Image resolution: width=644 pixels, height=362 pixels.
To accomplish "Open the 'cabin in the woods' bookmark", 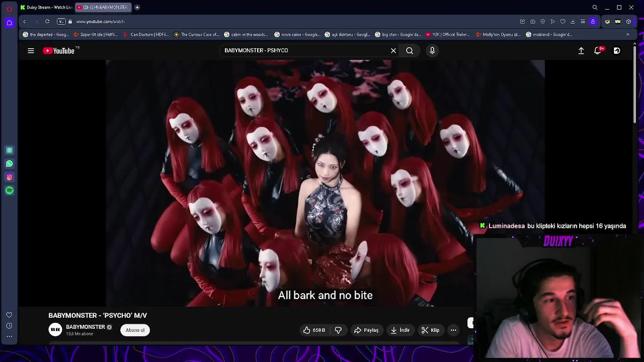I will [x=246, y=35].
